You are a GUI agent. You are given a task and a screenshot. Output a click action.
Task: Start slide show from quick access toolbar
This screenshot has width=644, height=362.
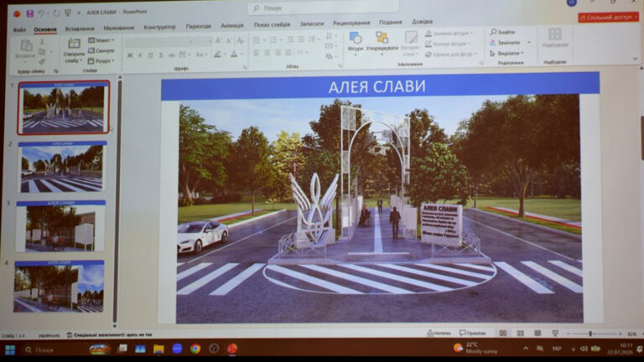point(68,13)
